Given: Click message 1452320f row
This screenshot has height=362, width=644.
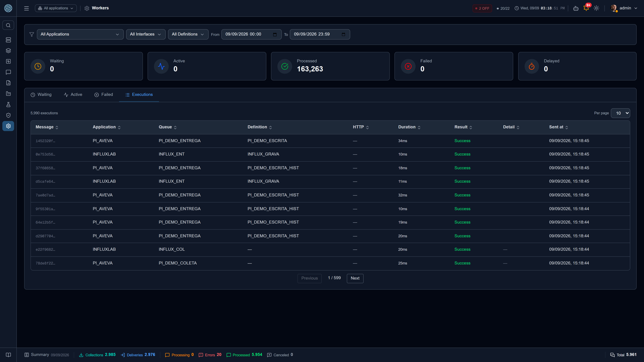Looking at the screenshot, I should pyautogui.click(x=330, y=141).
